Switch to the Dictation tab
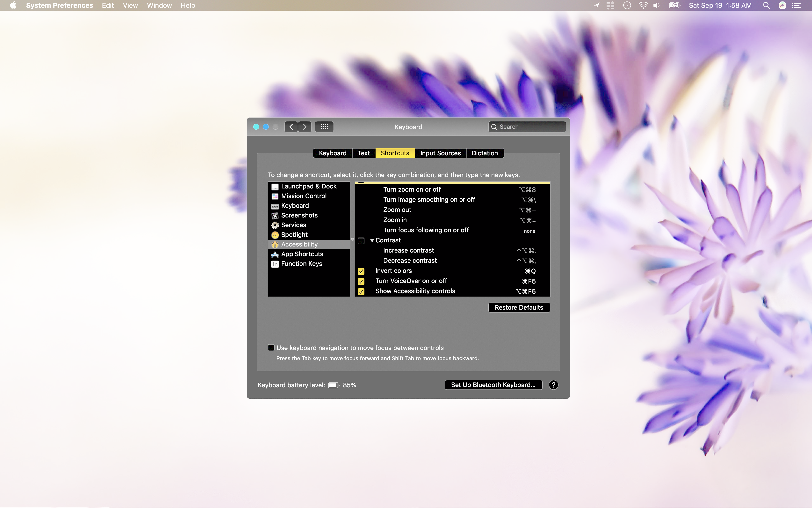The height and width of the screenshot is (508, 812). [x=485, y=153]
